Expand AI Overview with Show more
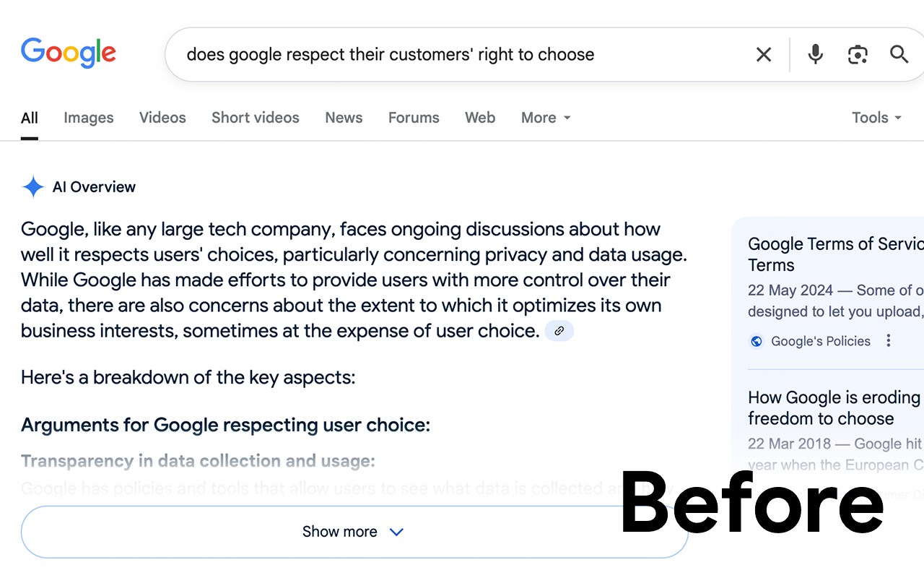924x578 pixels. tap(354, 532)
